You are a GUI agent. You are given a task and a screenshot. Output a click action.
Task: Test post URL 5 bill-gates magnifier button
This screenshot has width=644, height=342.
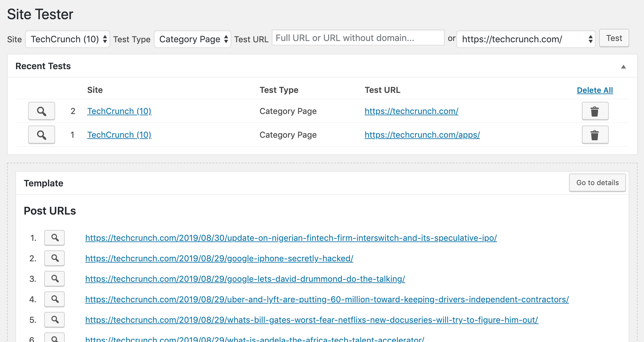click(x=54, y=320)
